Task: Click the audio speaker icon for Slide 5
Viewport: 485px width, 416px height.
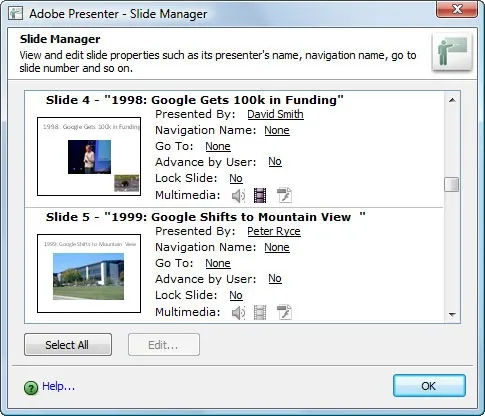Action: (x=238, y=313)
